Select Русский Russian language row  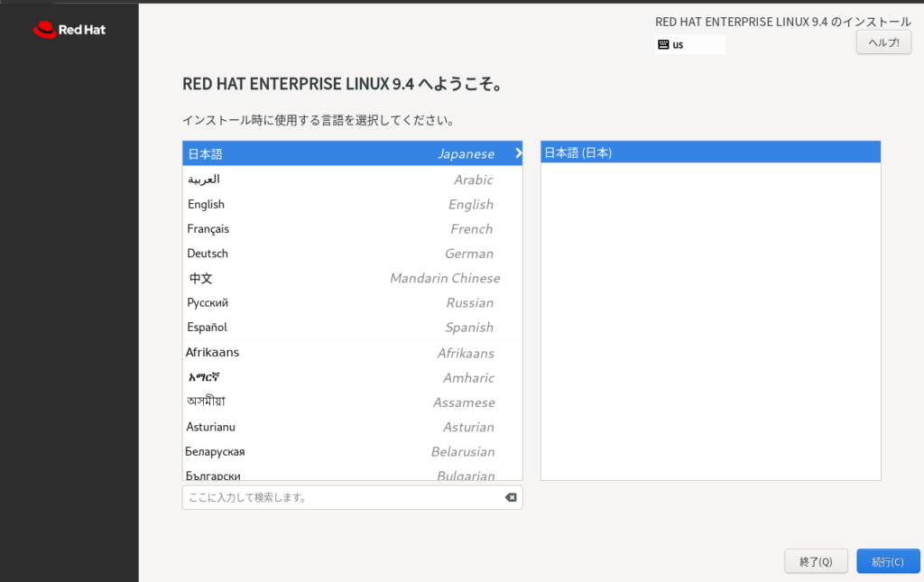coord(352,303)
